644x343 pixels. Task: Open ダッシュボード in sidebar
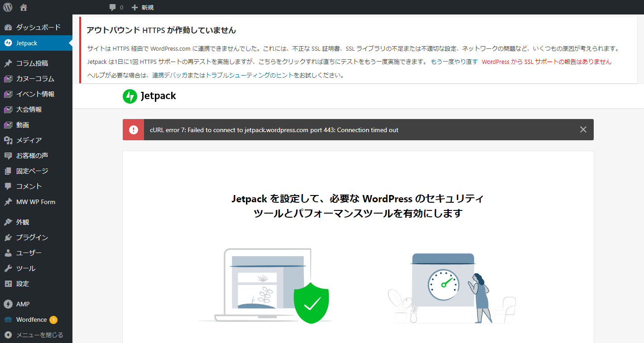pyautogui.click(x=38, y=27)
